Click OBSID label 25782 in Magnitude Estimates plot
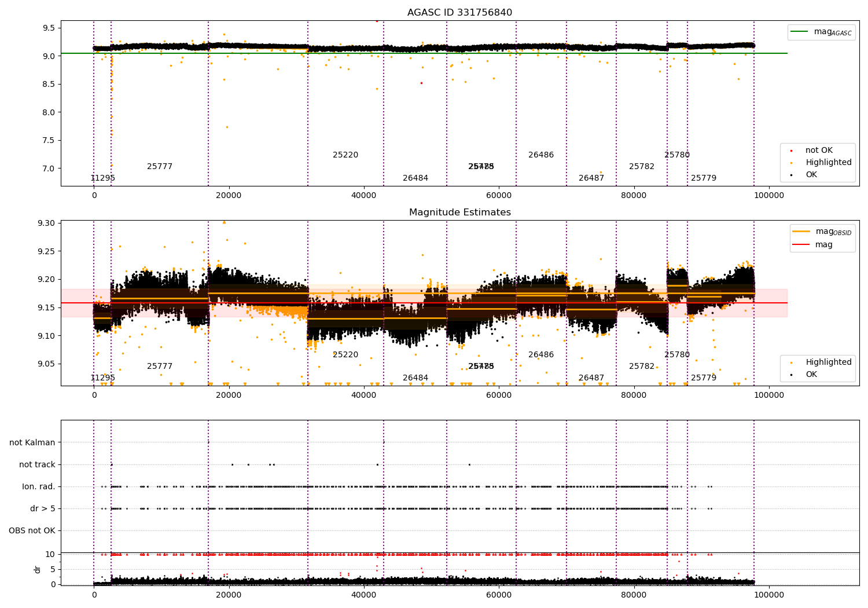The height and width of the screenshot is (608, 868). (x=642, y=367)
